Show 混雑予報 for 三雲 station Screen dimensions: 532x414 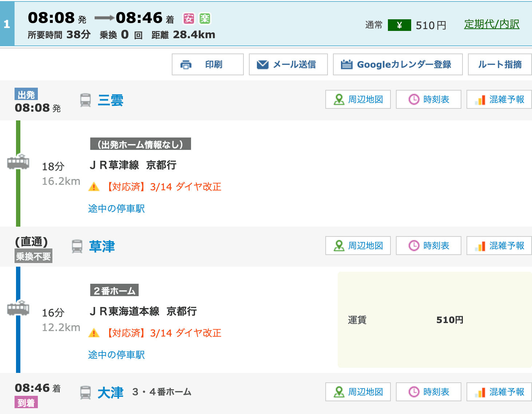tap(499, 99)
